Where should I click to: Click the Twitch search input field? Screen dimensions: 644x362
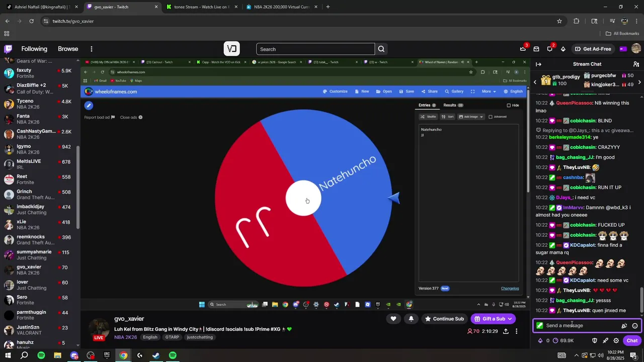click(x=315, y=49)
